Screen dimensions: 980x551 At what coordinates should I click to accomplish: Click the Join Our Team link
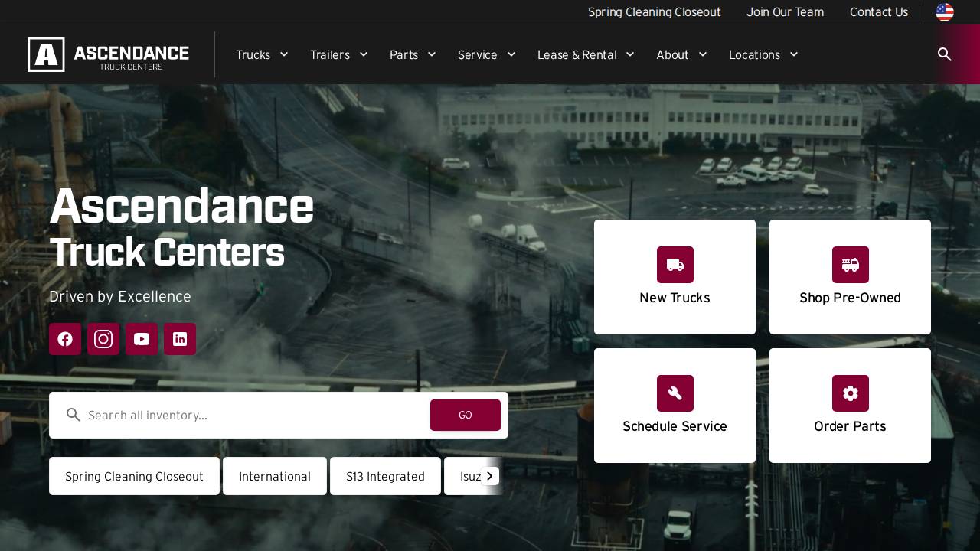785,12
